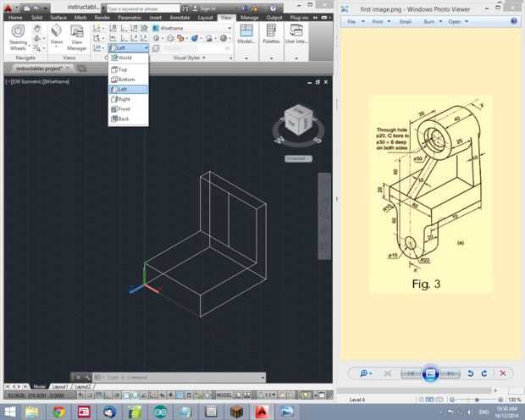
Task: Open the Photo Viewer Print menu
Action: tap(381, 21)
